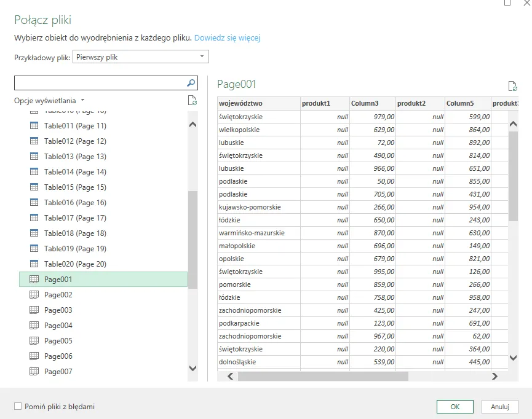Click the table icon beside Table015 (Page 15)
This screenshot has height=419, width=532.
34,187
